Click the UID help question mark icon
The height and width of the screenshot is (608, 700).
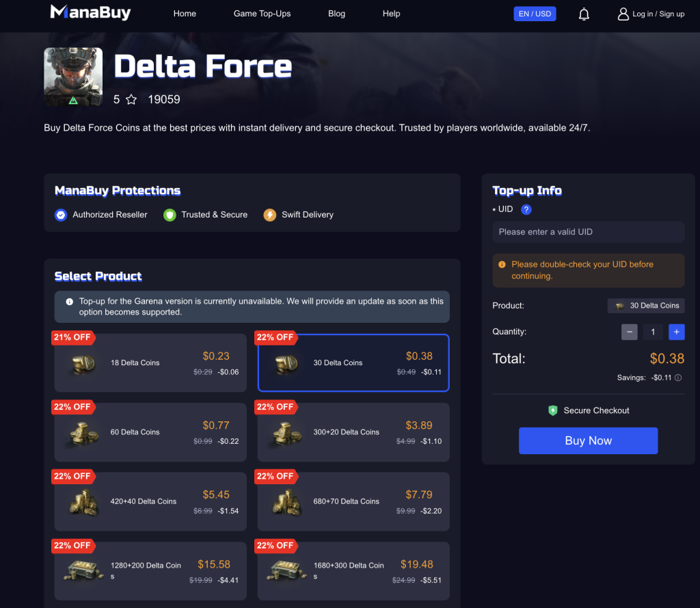(x=526, y=209)
